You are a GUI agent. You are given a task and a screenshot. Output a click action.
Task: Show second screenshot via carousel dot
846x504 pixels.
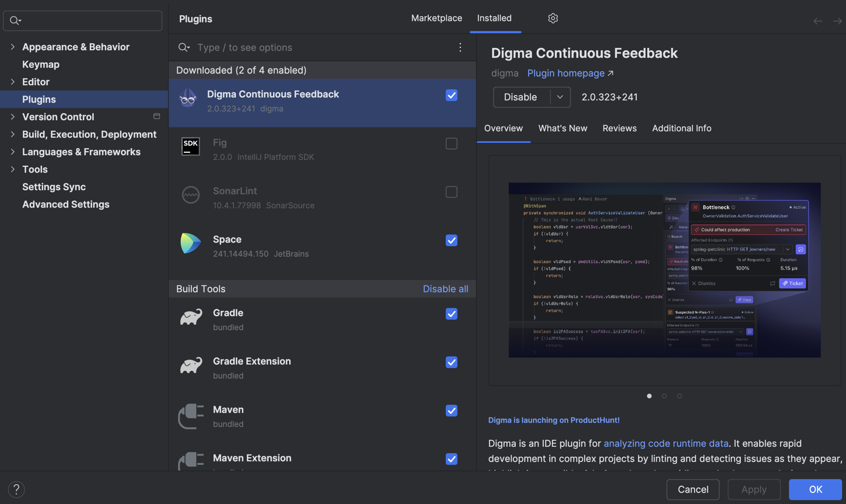pos(664,396)
